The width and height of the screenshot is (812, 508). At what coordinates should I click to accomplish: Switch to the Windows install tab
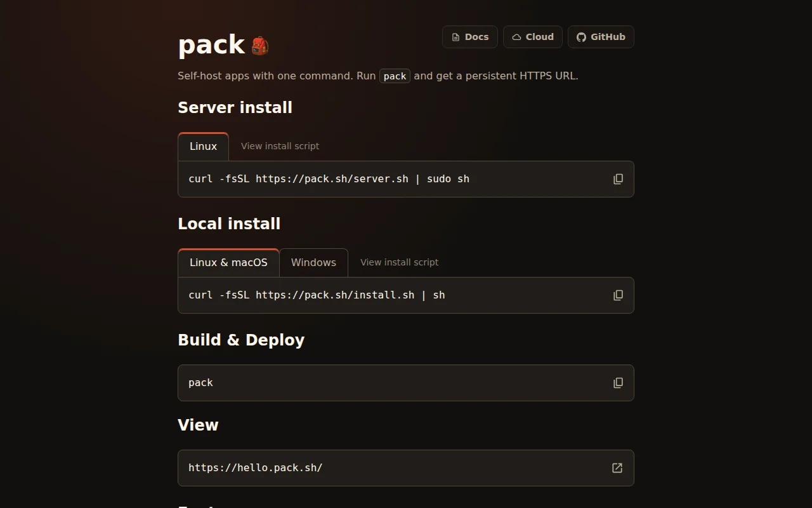(313, 263)
